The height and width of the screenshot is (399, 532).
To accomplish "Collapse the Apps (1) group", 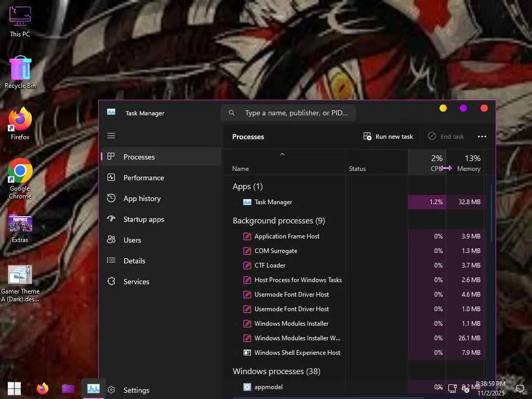I will point(248,187).
